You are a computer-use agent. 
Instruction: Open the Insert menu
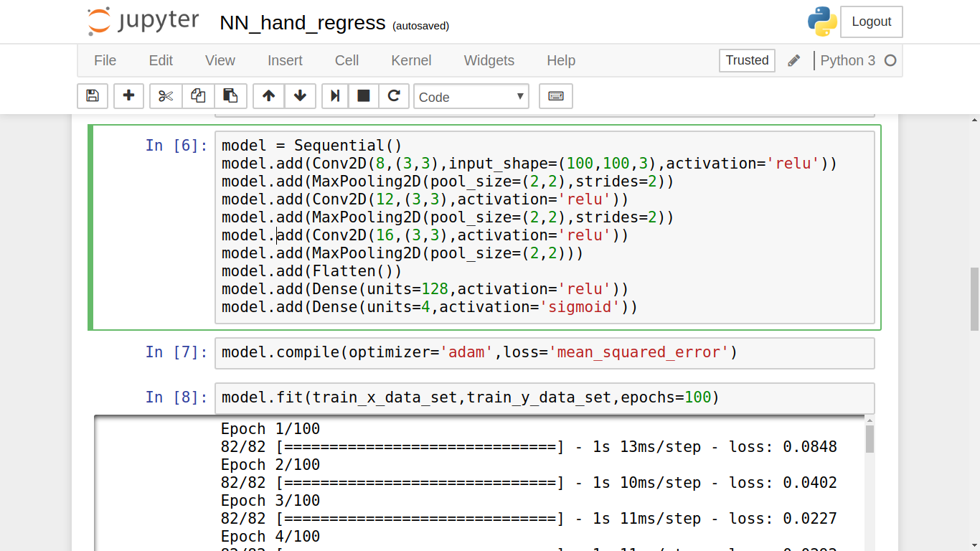click(x=285, y=61)
